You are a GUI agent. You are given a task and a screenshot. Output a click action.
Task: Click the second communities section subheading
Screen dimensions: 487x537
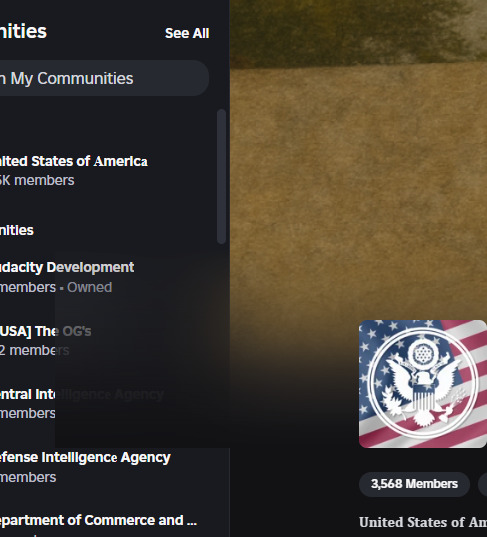click(17, 230)
